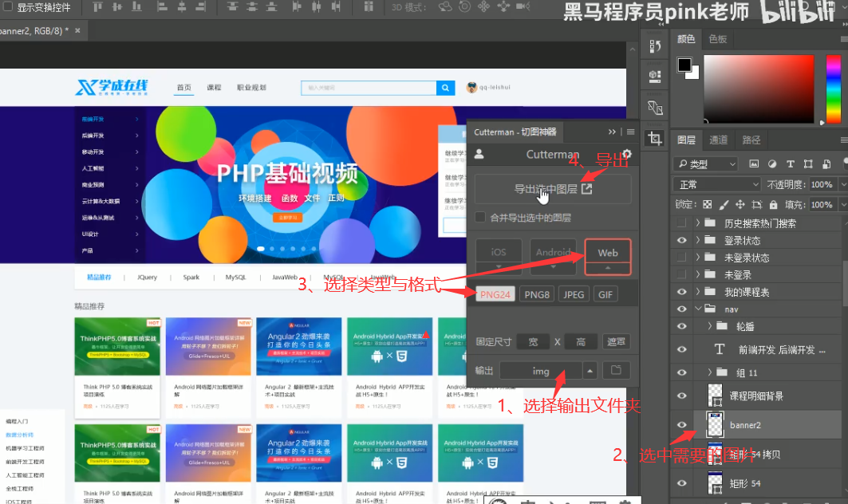This screenshot has height=504, width=848.
Task: Click the 3D rotate object icon
Action: [x=445, y=6]
